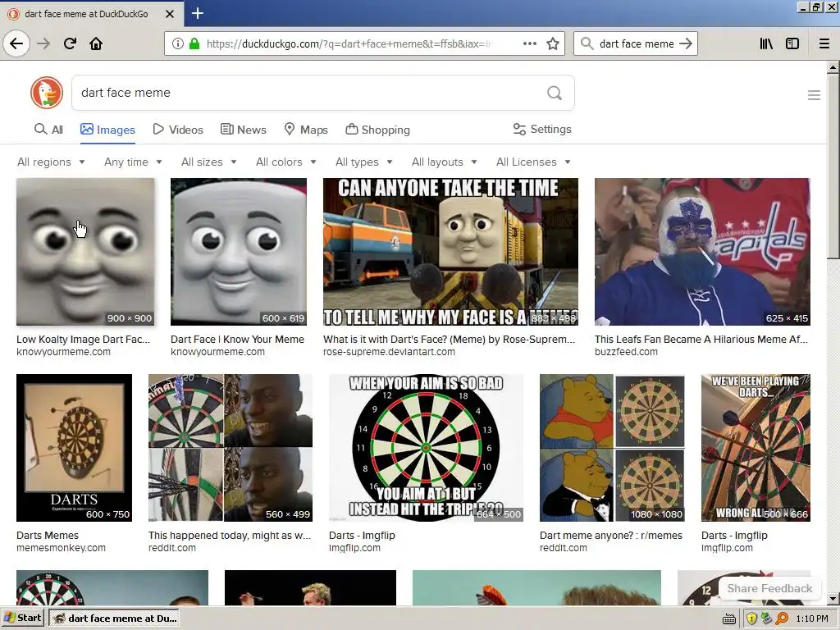
Task: Open the We've Been Playing Darts image
Action: [756, 448]
